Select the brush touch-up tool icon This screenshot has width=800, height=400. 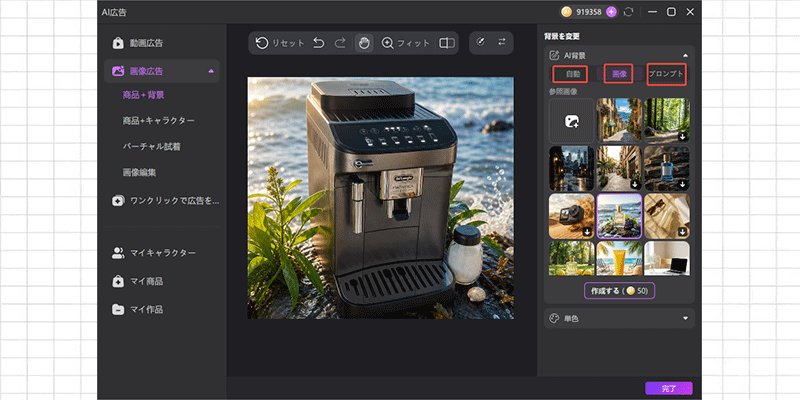pyautogui.click(x=480, y=42)
